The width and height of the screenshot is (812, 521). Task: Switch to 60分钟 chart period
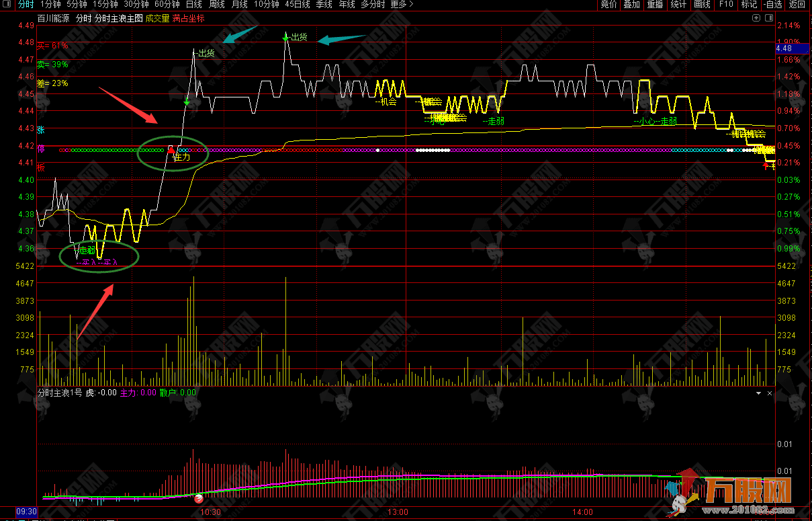tap(167, 5)
